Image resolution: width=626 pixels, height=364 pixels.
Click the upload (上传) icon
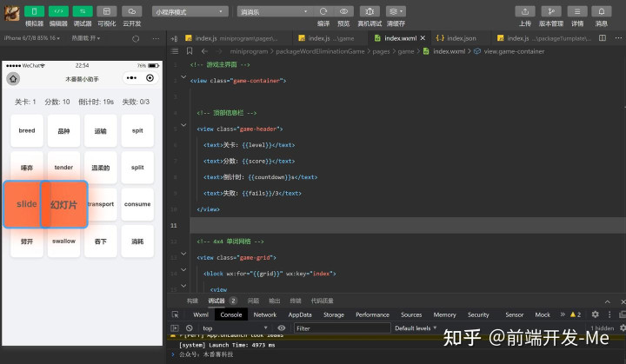click(525, 11)
